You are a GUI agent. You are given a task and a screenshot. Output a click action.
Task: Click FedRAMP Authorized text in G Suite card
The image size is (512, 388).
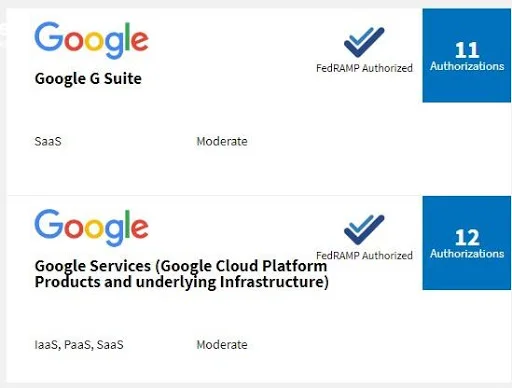pyautogui.click(x=364, y=68)
